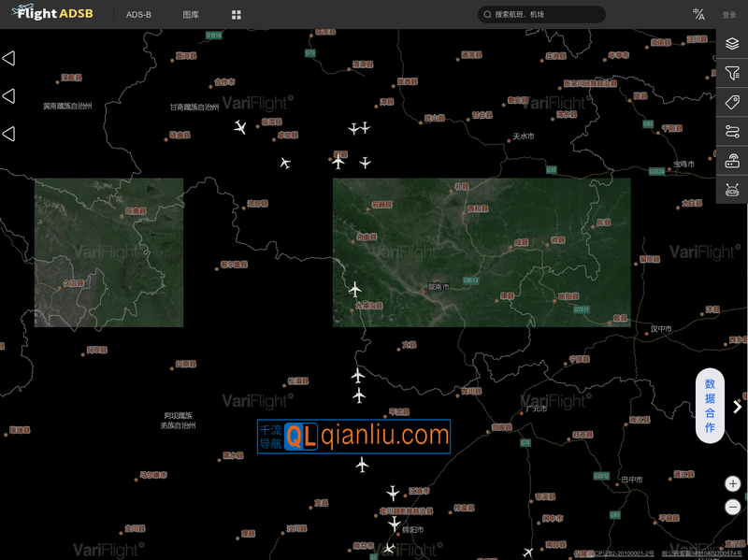Open the route tracking icon
Screen dimensions: 748x560
coord(732,131)
